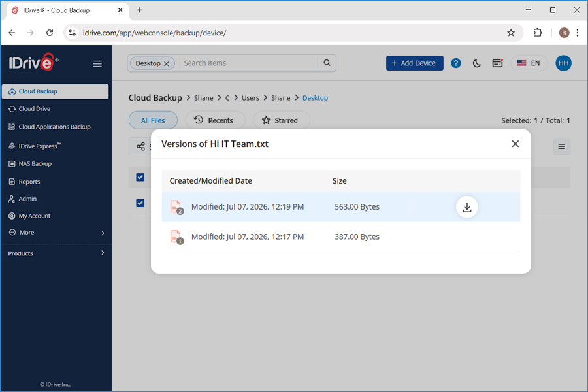Open Chrome three-dot menu

[x=578, y=33]
